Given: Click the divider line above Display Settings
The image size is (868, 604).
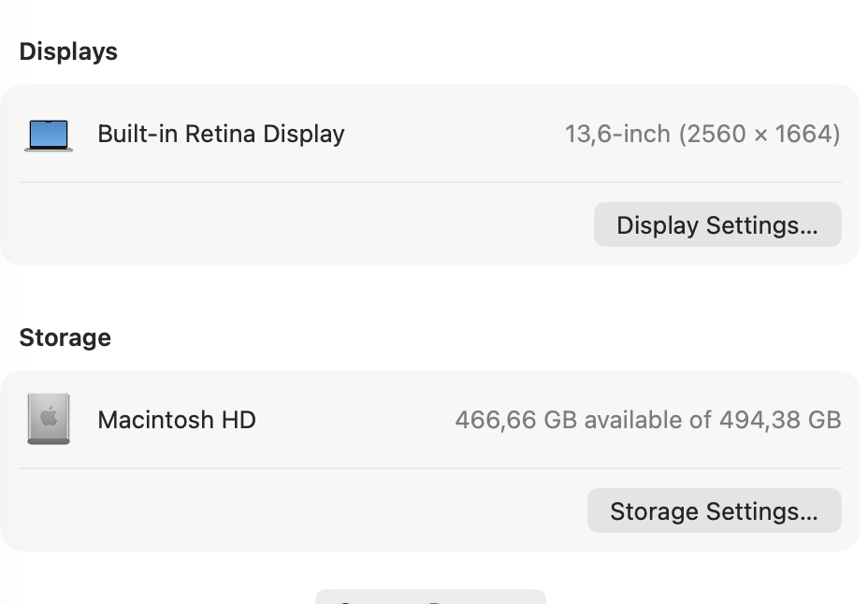Looking at the screenshot, I should pos(429,182).
